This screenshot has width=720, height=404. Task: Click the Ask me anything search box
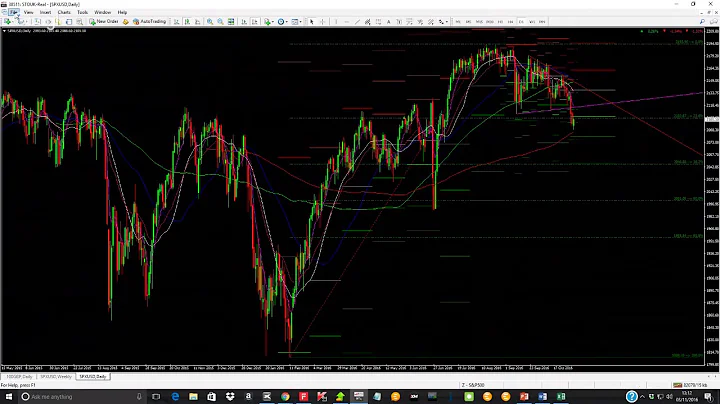coord(83,397)
